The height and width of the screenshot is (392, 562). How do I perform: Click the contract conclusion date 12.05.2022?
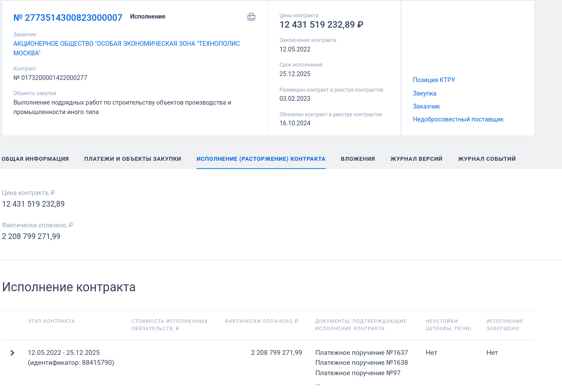[x=295, y=49]
